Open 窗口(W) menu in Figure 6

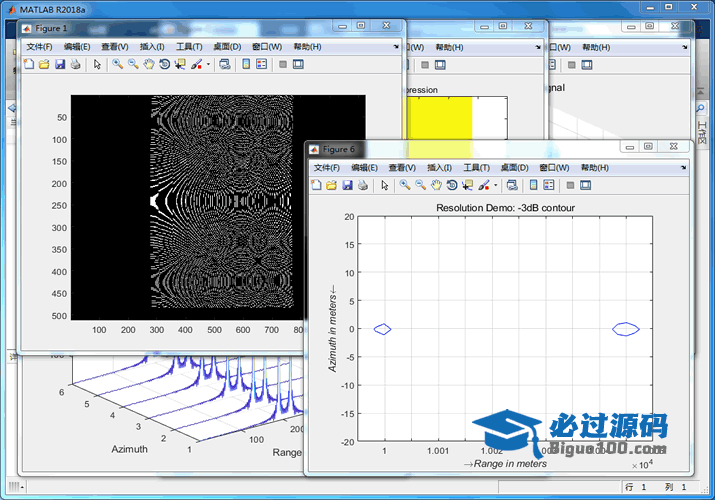[554, 168]
